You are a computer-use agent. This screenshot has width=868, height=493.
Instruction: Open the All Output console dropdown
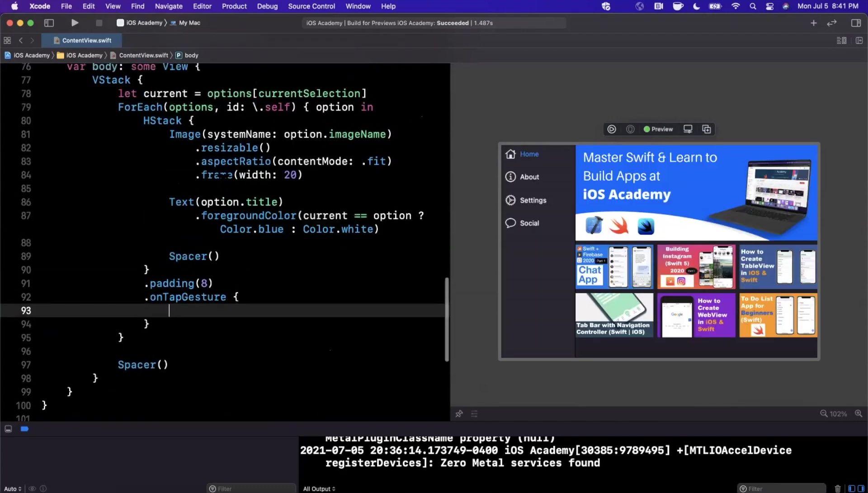(319, 488)
